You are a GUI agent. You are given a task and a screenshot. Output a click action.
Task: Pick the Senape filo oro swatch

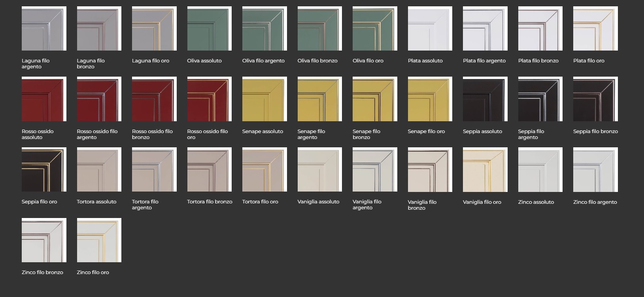(430, 99)
